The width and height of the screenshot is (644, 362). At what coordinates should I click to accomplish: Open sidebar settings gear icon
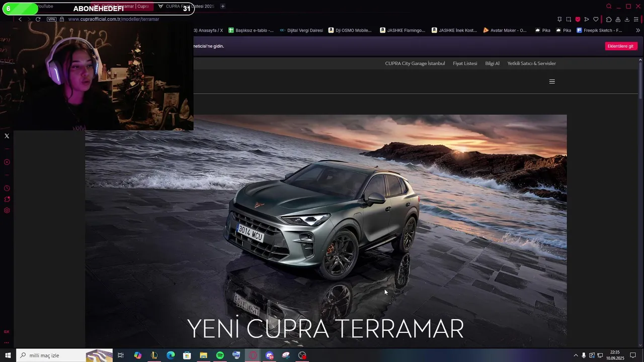click(7, 210)
